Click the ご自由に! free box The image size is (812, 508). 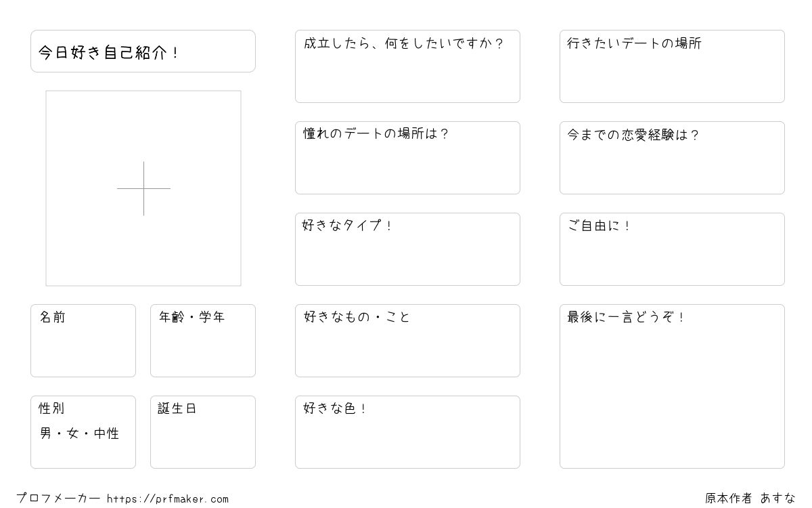(x=672, y=249)
